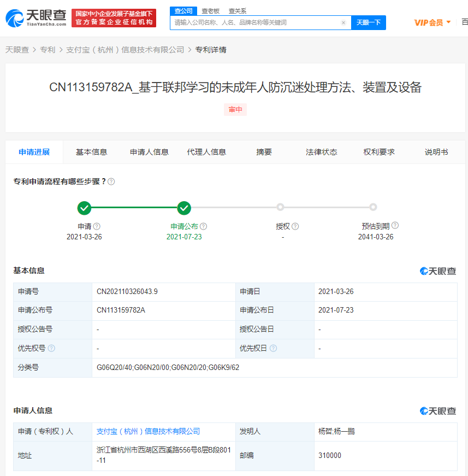Viewport: 468px width, 476px height.
Task: Click the 专利 breadcrumb link
Action: (48, 50)
